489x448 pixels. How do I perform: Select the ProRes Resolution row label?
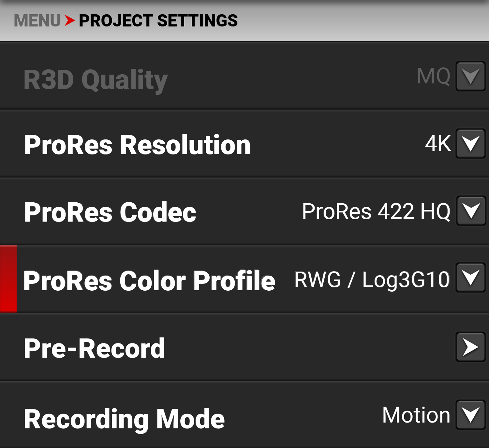click(137, 145)
